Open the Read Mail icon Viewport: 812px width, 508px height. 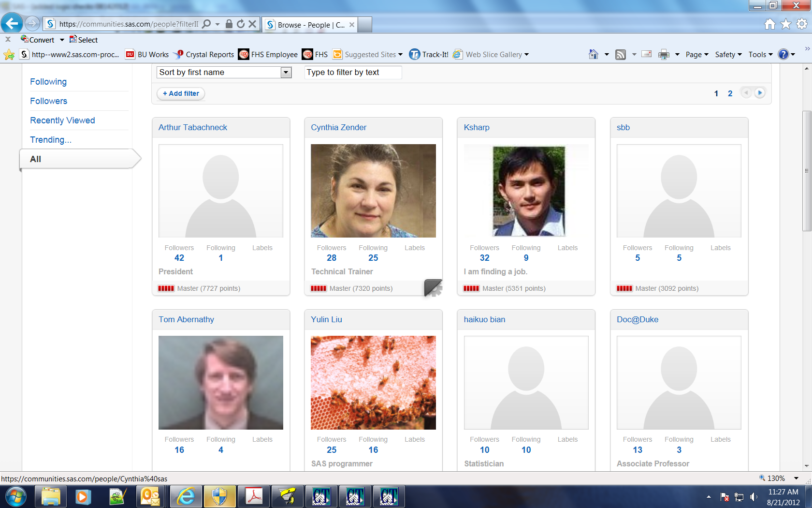[646, 54]
